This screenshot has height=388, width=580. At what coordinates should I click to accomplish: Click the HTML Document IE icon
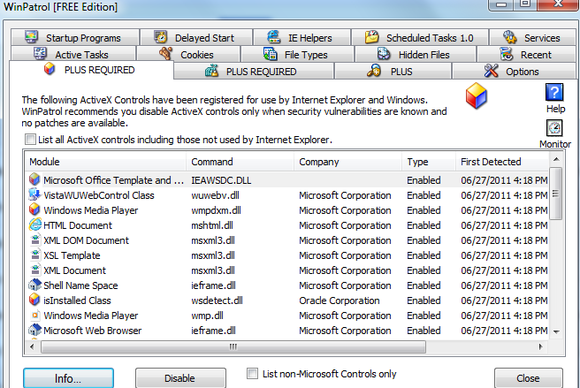click(35, 225)
